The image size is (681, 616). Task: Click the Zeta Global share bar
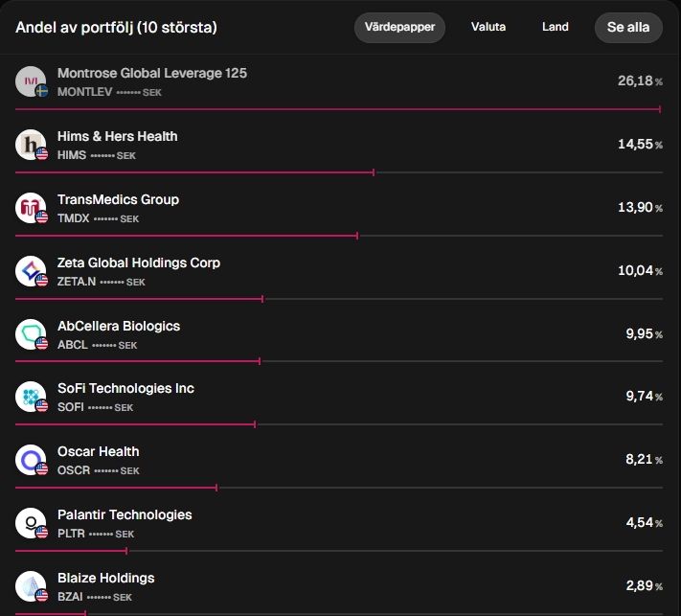339,299
